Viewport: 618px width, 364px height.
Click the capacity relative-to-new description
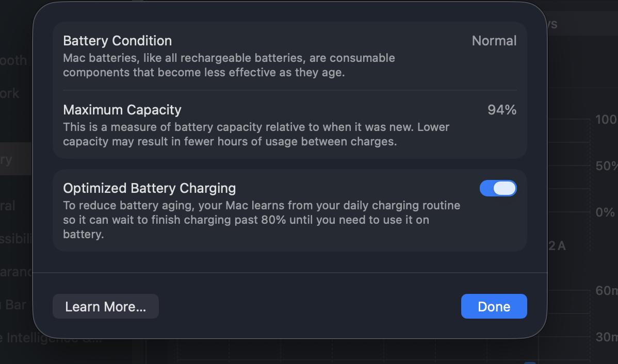[x=256, y=134]
